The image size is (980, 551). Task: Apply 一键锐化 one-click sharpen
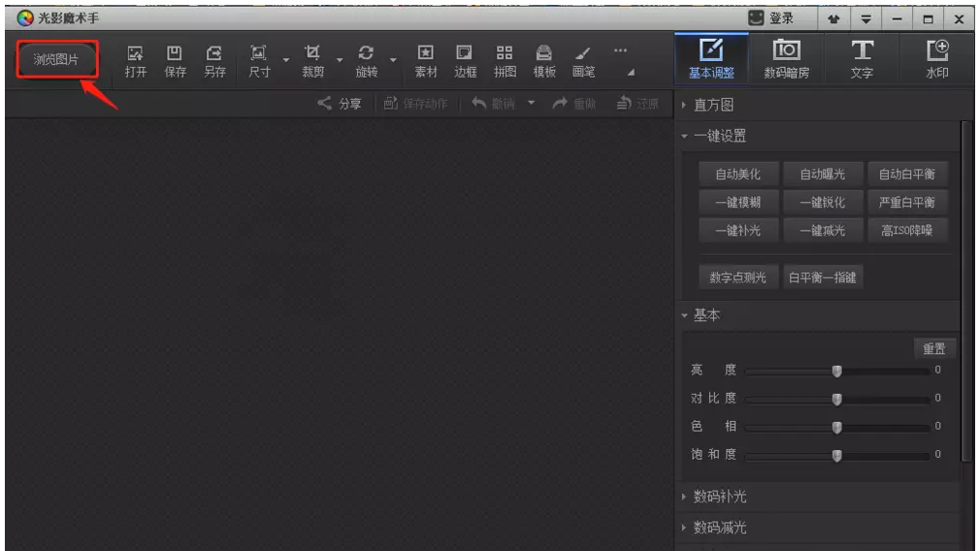point(823,203)
